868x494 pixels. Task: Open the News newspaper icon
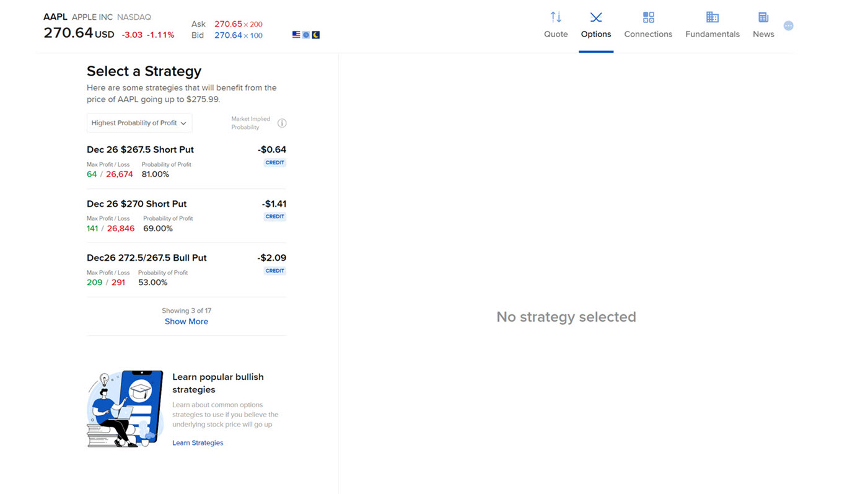763,17
